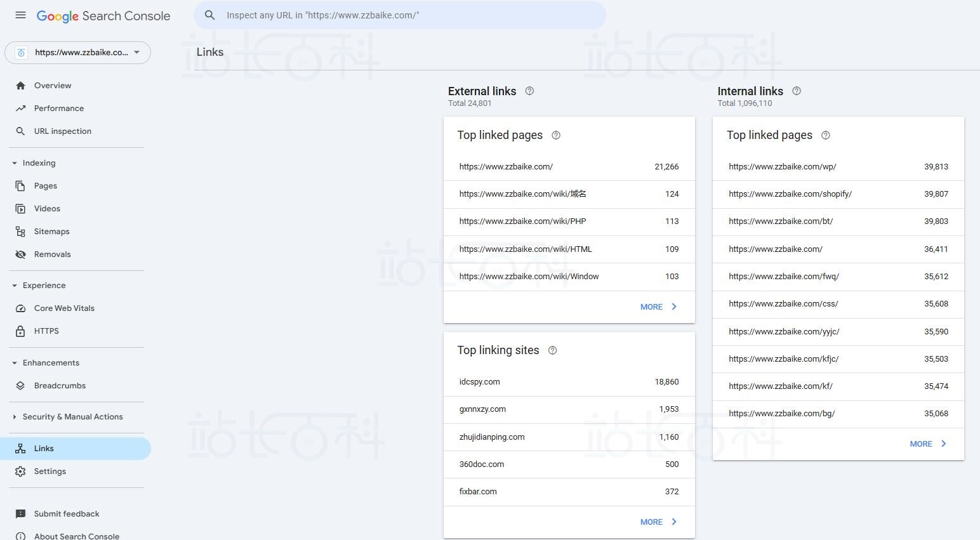The image size is (980, 540).
Task: Select the 360doc.com row
Action: 569,464
